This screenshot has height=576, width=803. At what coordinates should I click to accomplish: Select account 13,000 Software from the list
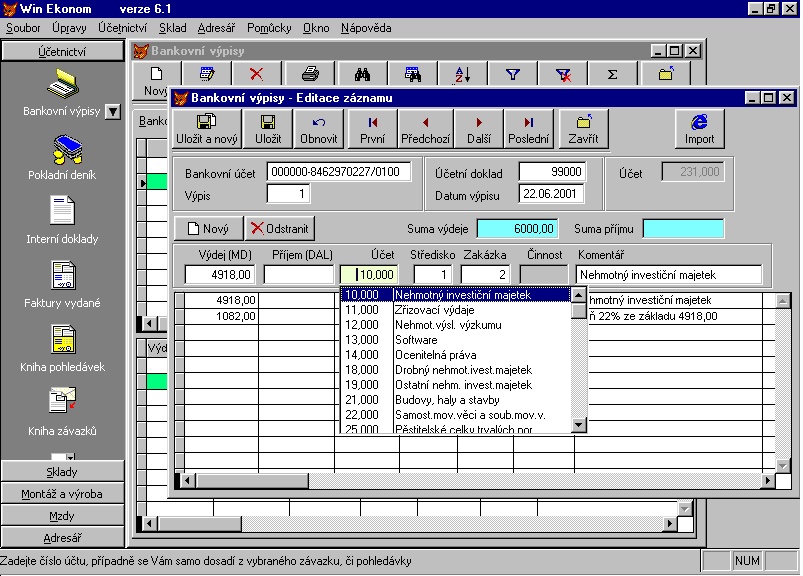[456, 340]
